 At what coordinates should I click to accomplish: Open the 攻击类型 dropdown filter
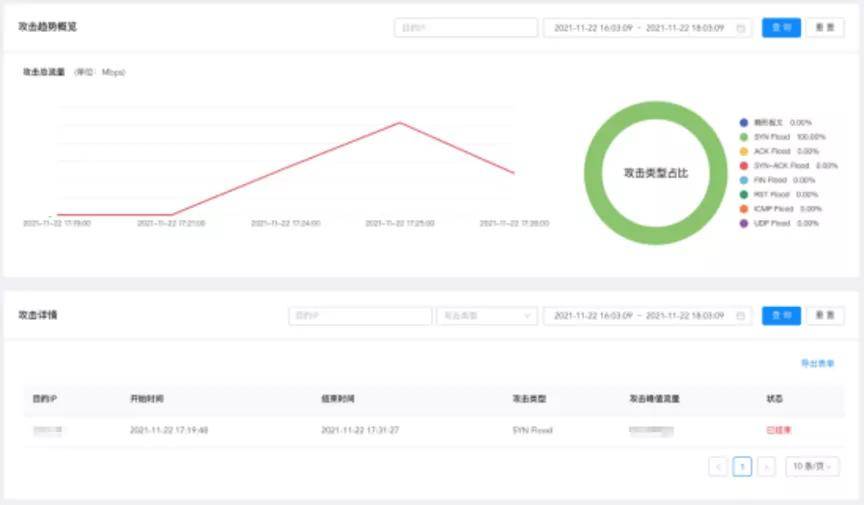pos(486,316)
